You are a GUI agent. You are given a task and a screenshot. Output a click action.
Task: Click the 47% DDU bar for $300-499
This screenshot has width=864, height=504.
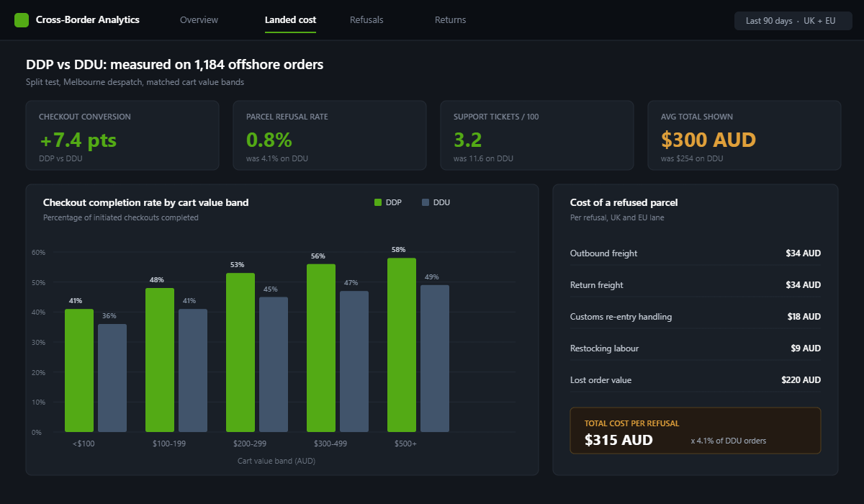tap(354, 361)
